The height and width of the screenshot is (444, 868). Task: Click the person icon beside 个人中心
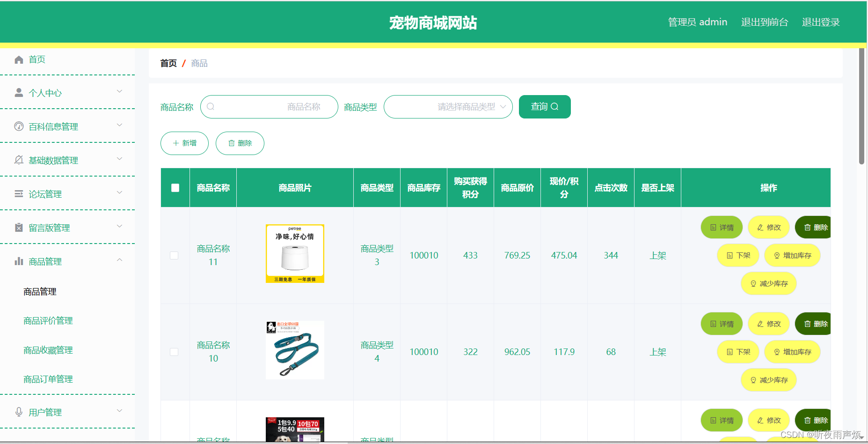tap(19, 93)
